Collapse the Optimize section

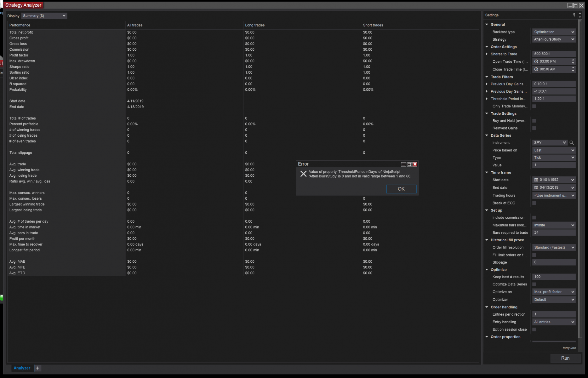point(487,270)
